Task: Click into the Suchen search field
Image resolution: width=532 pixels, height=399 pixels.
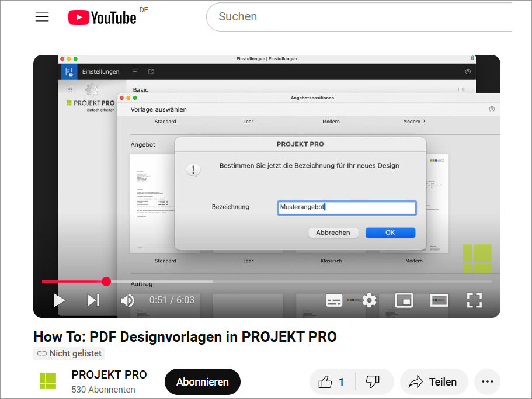Action: point(360,16)
